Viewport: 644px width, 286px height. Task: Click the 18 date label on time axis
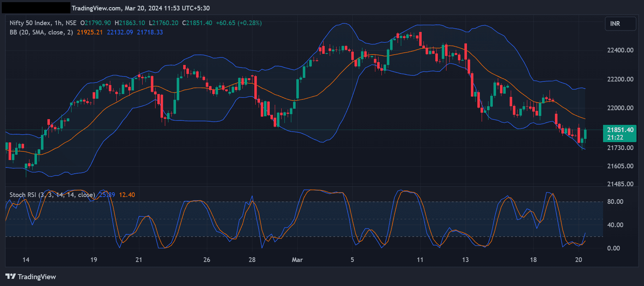point(533,260)
